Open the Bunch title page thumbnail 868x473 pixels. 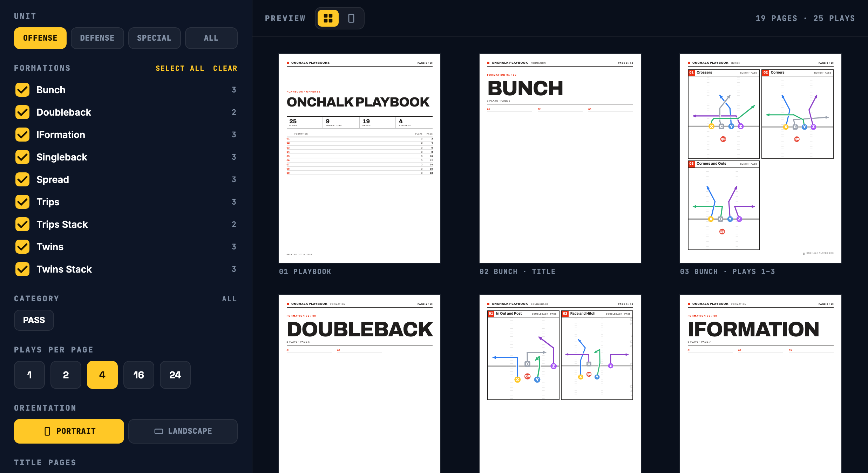(x=560, y=158)
